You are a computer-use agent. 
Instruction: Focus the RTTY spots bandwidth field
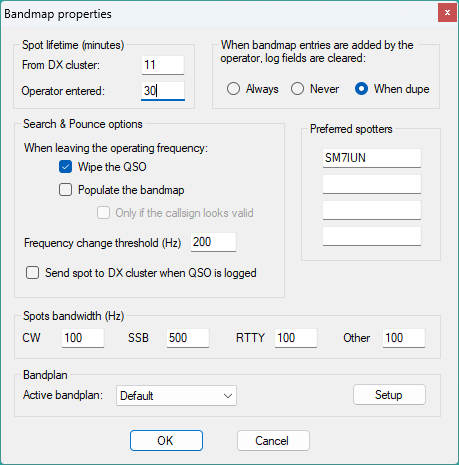pos(296,338)
